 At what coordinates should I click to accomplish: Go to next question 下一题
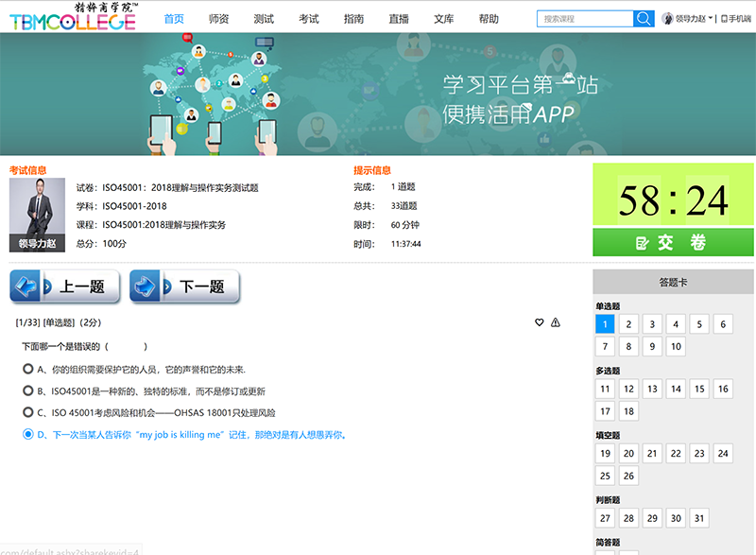point(185,286)
